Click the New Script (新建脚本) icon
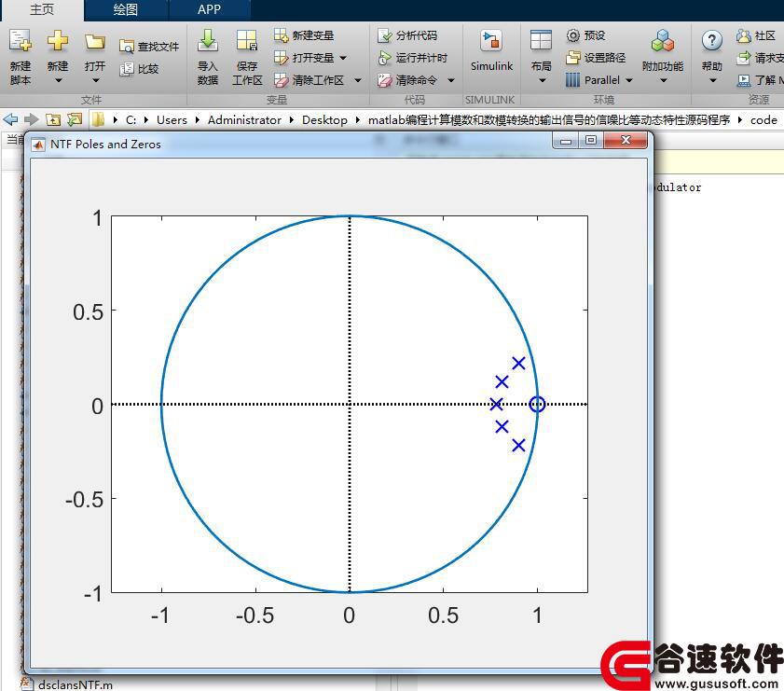 coord(21,41)
